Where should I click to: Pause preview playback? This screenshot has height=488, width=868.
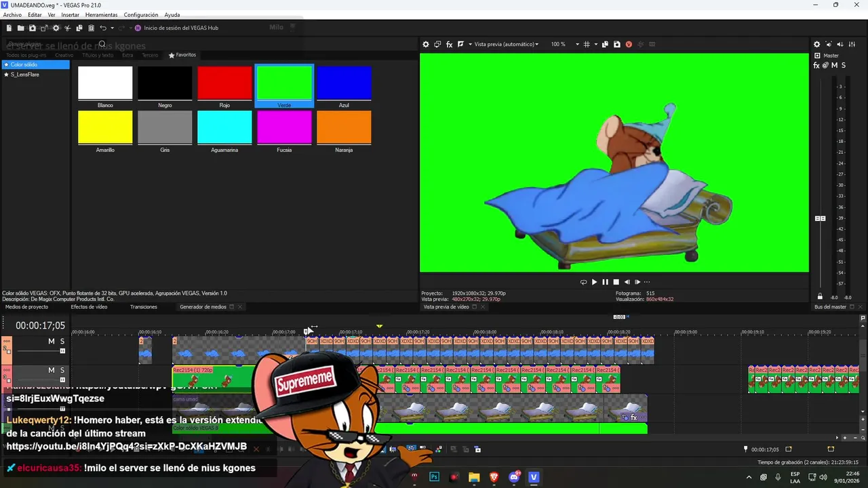tap(605, 282)
